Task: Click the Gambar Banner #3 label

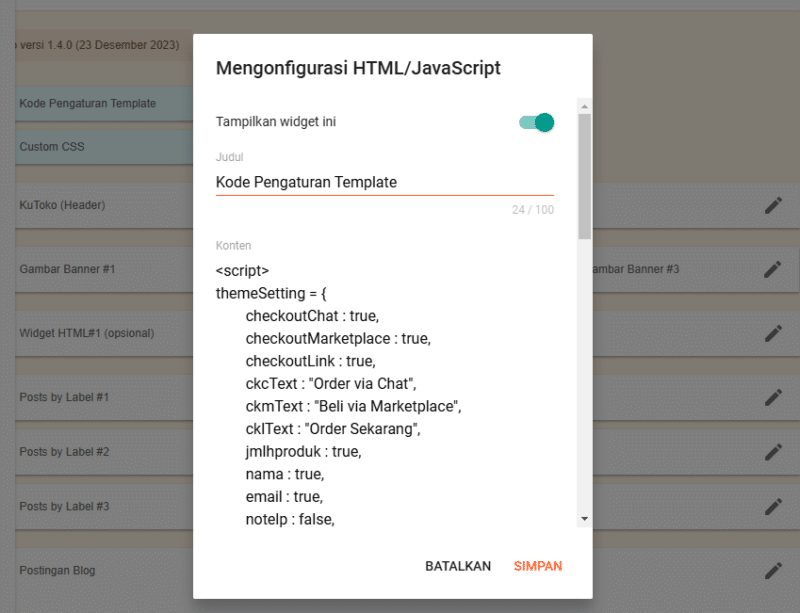Action: point(637,269)
